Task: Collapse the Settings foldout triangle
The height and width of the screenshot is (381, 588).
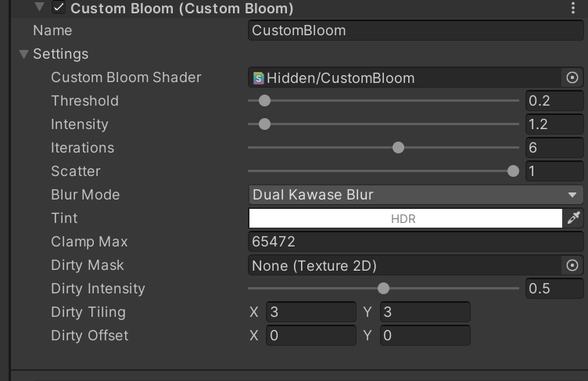Action: pos(23,54)
